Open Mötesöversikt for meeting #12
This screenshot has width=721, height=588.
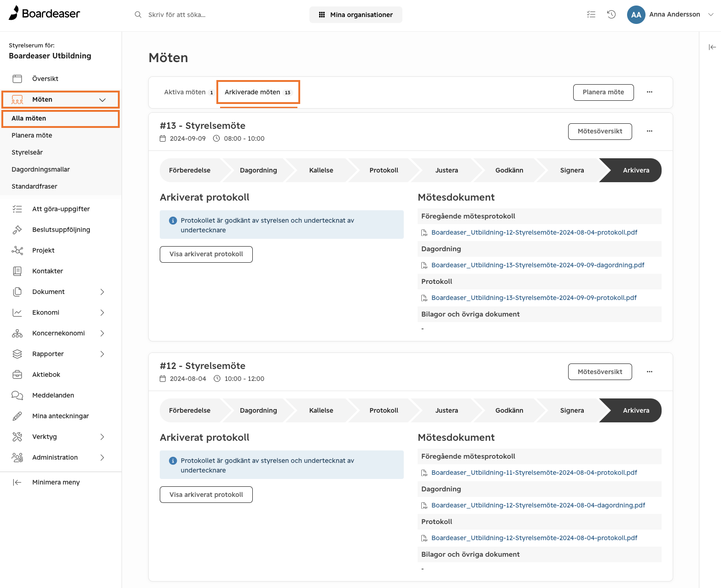point(600,372)
